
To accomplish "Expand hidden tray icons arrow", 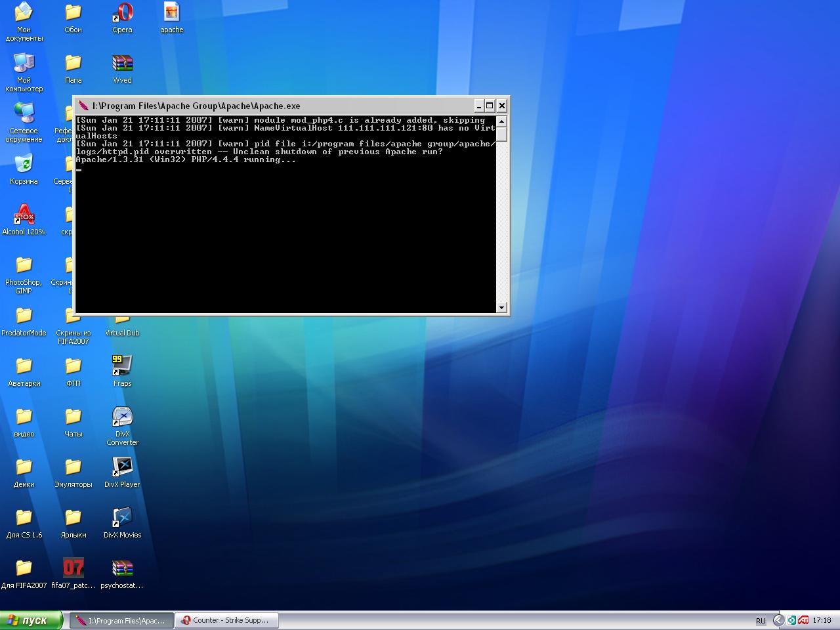I will point(778,620).
